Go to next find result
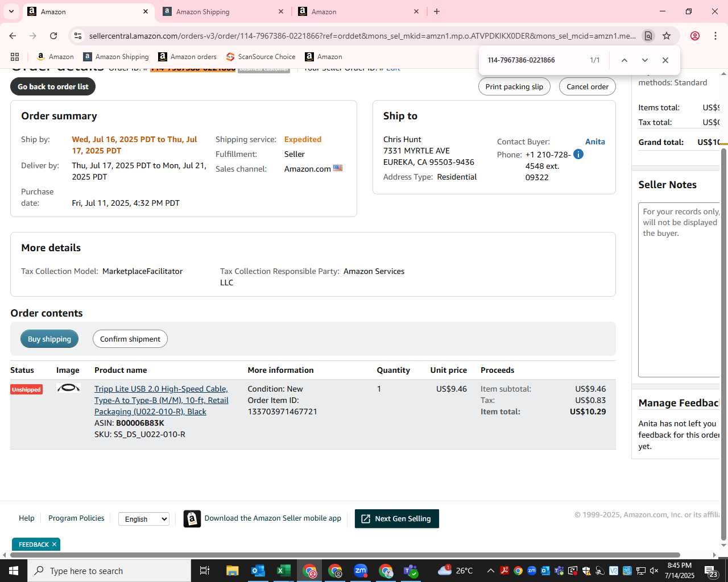Image resolution: width=728 pixels, height=582 pixels. pos(644,60)
